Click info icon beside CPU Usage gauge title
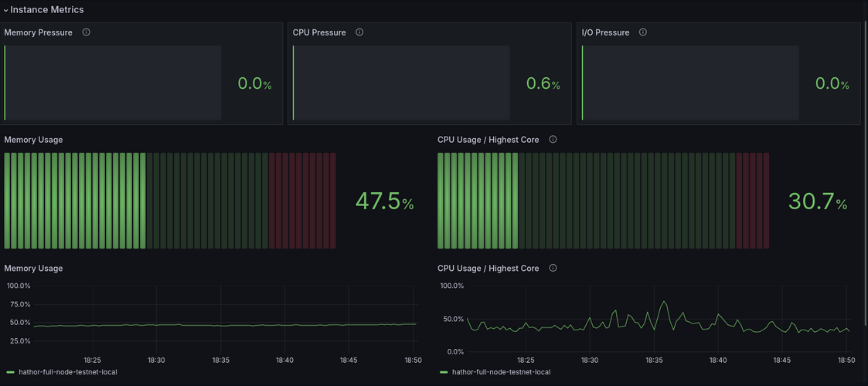Screen dimensions: 868x386 tap(553, 140)
